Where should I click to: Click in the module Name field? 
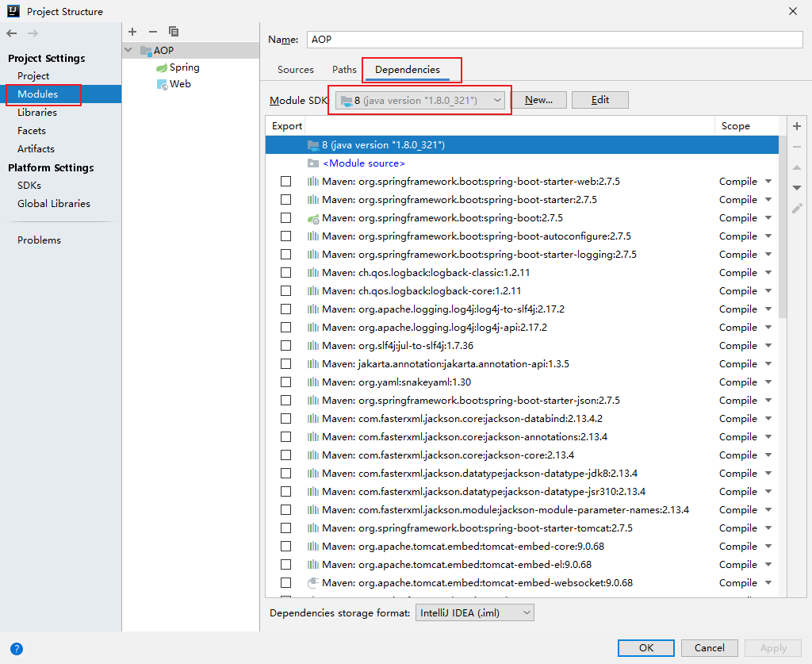(555, 40)
